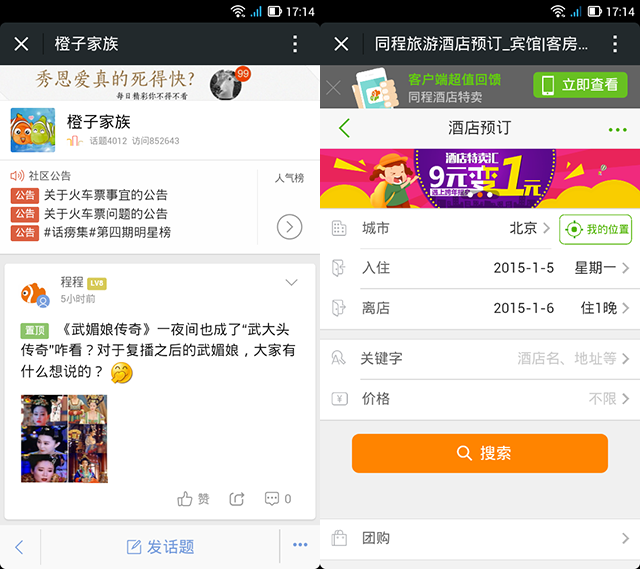
Task: Open 关于火车票事宜的公告
Action: 105,195
